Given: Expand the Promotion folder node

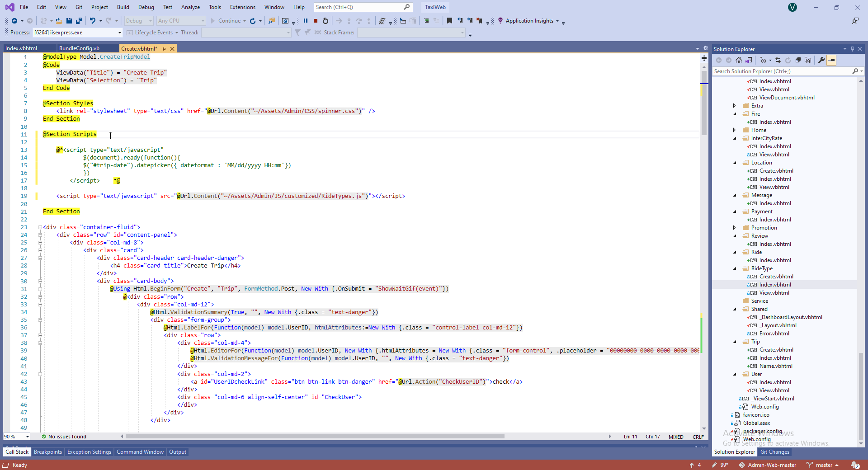Looking at the screenshot, I should pyautogui.click(x=734, y=228).
